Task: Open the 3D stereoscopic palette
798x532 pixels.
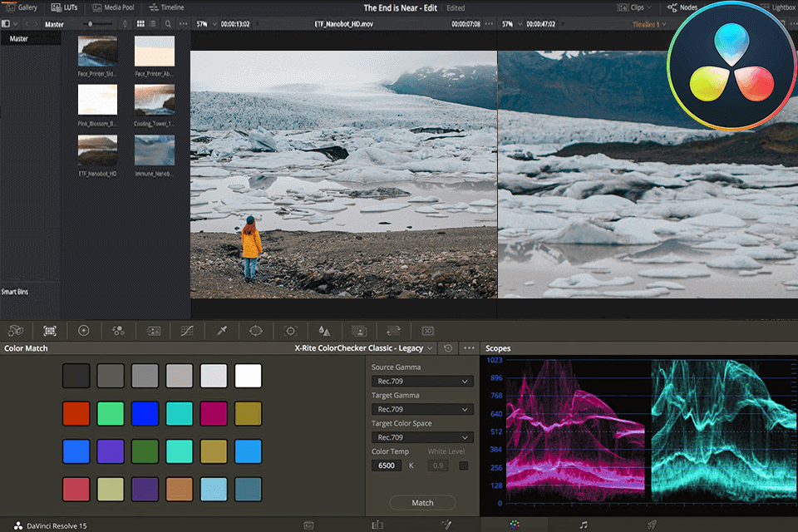Action: coord(427,331)
